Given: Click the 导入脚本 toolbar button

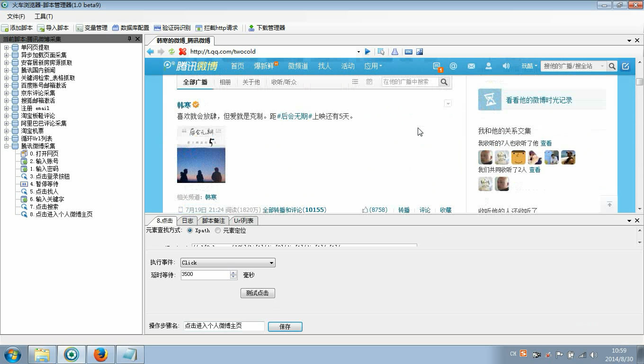Looking at the screenshot, I should click(53, 28).
